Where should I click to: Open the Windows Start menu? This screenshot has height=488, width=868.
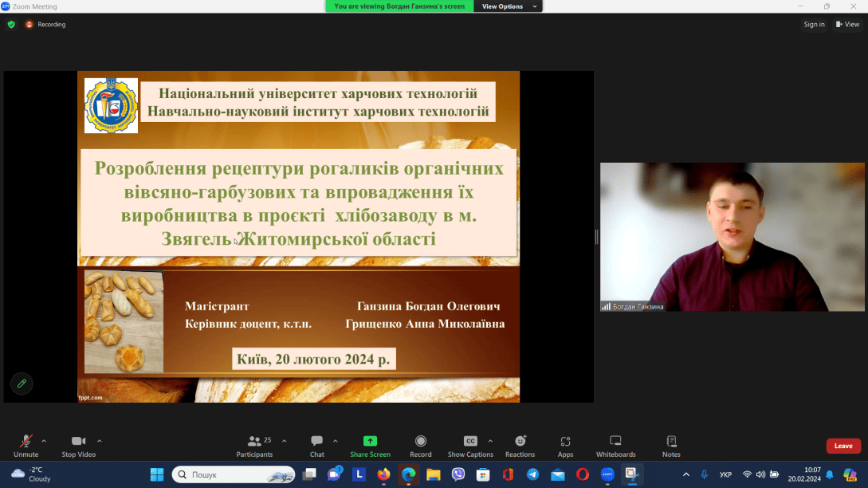click(157, 474)
